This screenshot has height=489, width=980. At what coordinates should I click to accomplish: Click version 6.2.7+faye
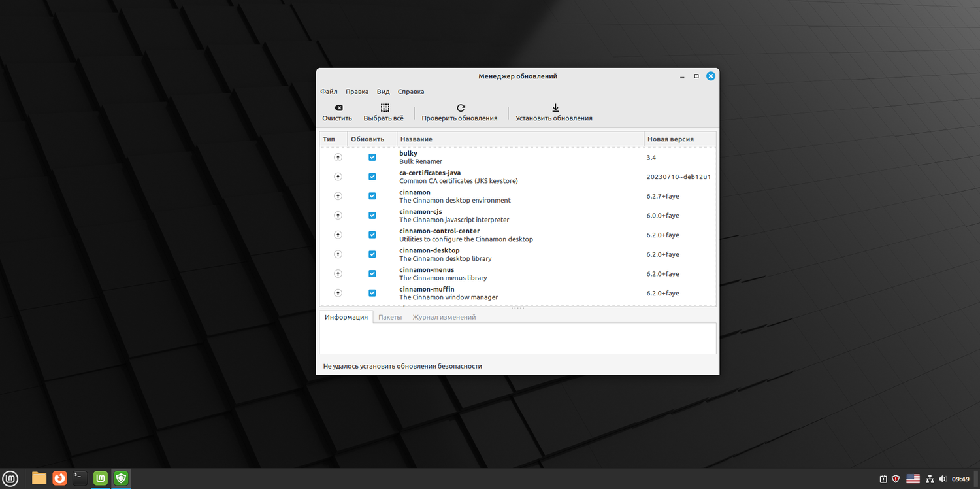pos(663,196)
